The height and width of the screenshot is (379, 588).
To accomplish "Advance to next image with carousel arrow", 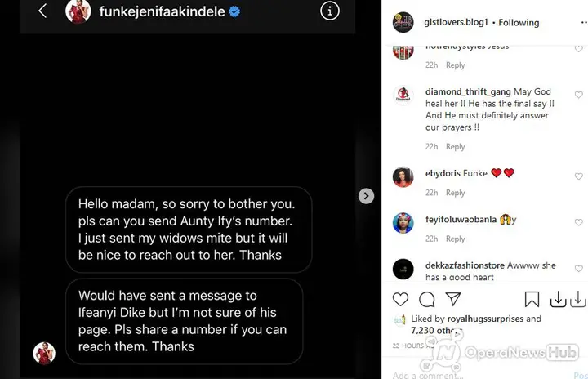I will [366, 196].
